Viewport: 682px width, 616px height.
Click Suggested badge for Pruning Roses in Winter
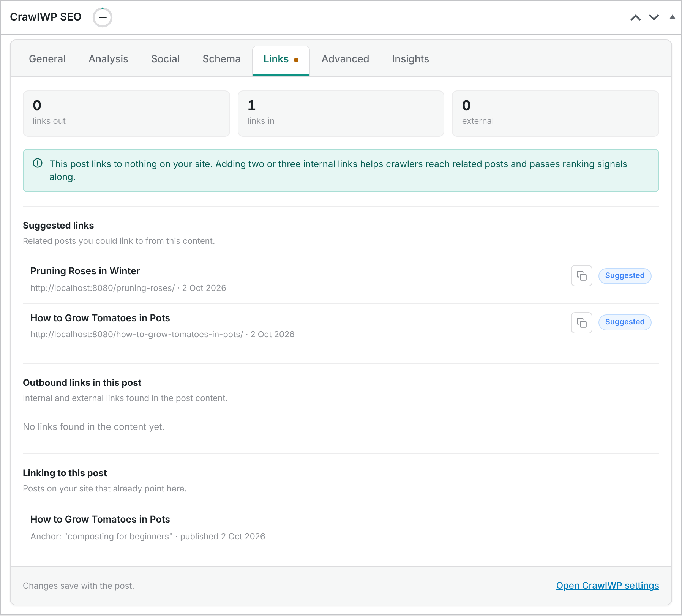click(625, 276)
